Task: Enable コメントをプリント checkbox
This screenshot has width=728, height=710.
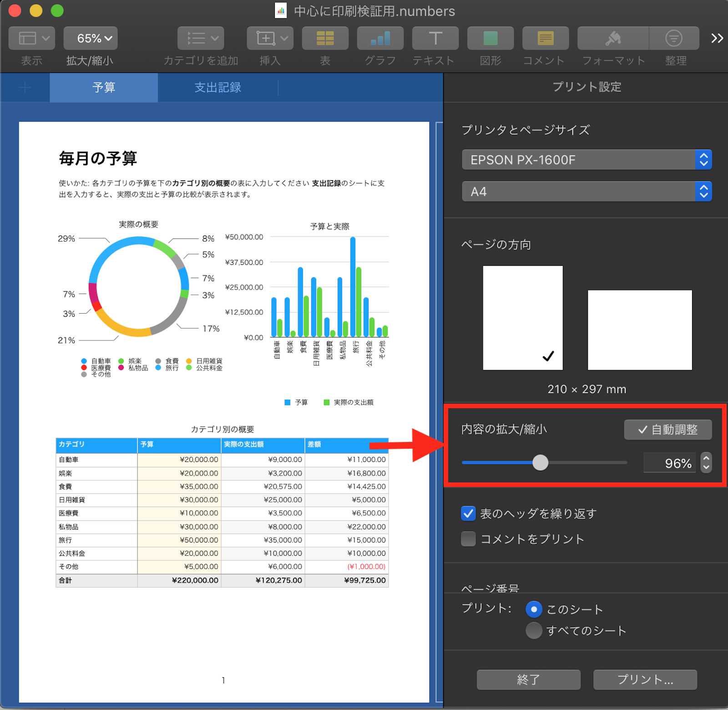Action: pos(468,539)
